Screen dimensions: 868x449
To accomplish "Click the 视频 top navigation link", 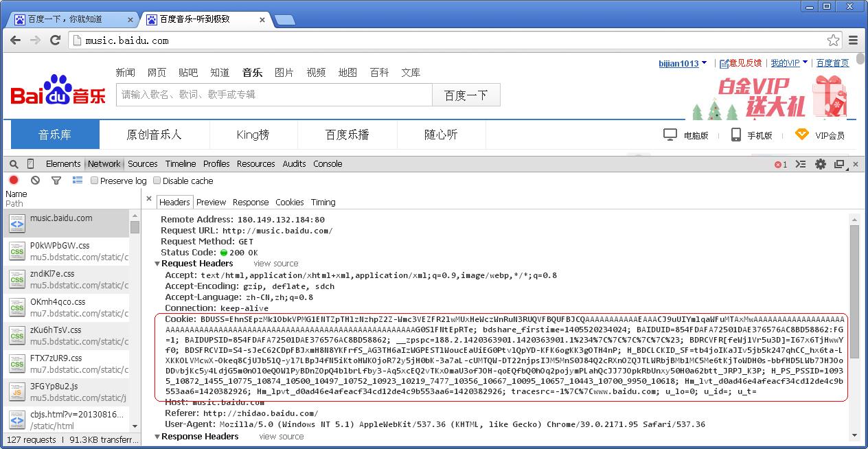I will pyautogui.click(x=316, y=73).
